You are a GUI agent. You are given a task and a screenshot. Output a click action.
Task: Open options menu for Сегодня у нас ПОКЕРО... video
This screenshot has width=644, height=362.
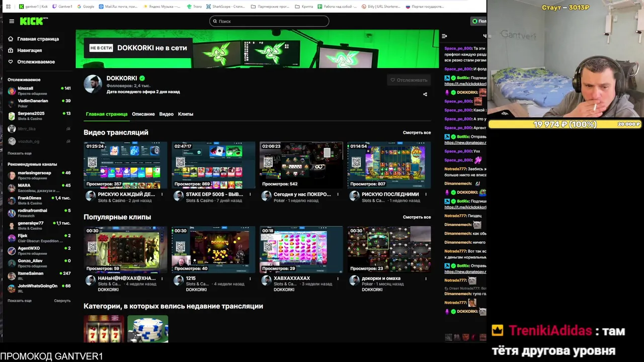coord(338,195)
